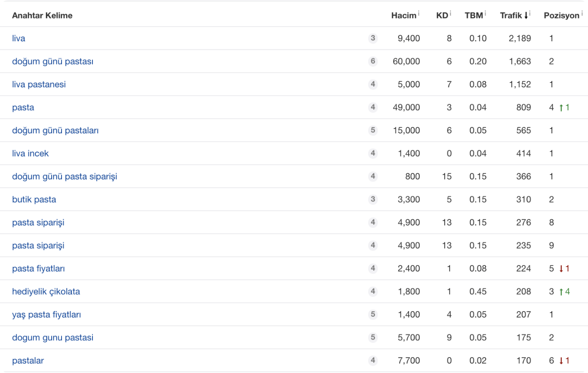The height and width of the screenshot is (373, 588).
Task: Click the liva incek keyword link
Action: (30, 154)
